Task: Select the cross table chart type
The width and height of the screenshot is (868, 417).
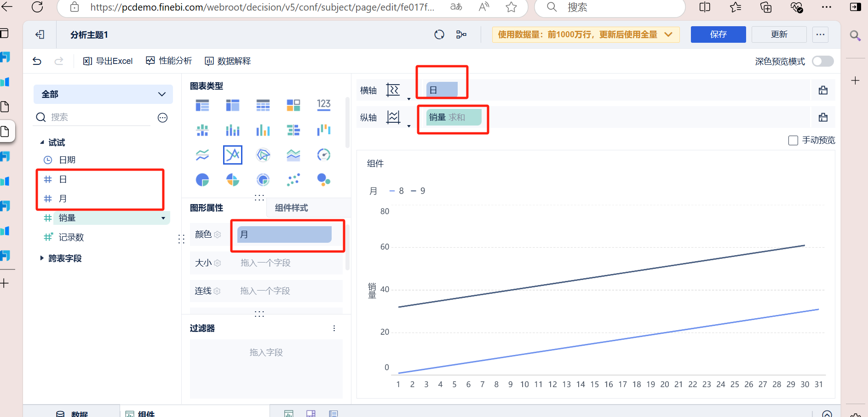Action: point(233,105)
